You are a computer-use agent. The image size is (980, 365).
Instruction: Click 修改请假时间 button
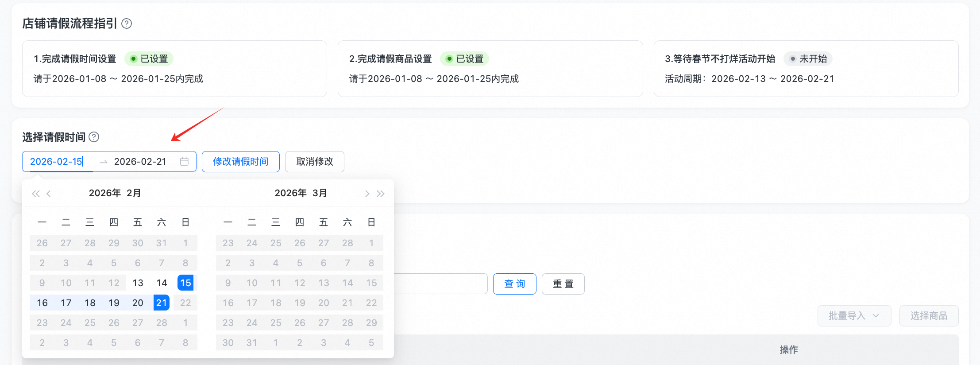pos(240,162)
